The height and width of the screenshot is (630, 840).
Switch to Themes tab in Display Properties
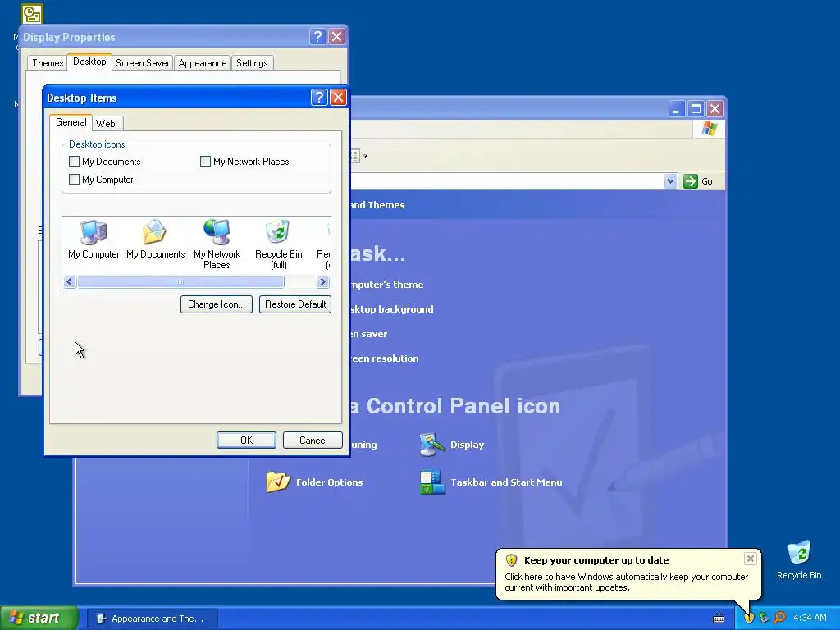coord(47,63)
